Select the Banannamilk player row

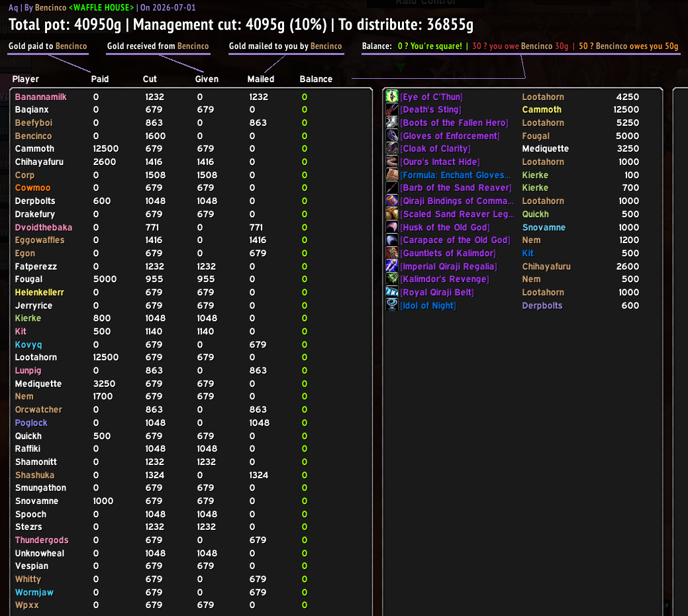[191, 97]
